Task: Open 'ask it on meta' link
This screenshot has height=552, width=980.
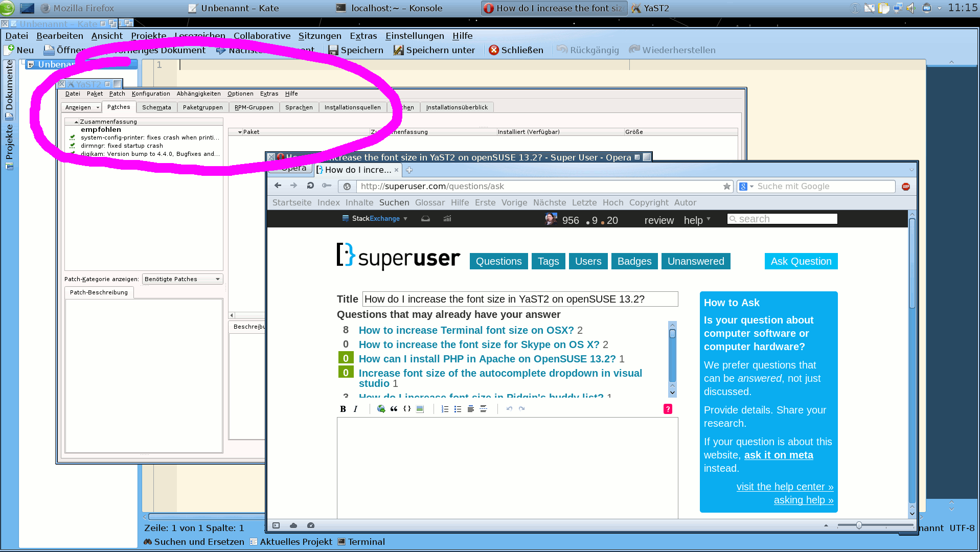Action: 779,455
